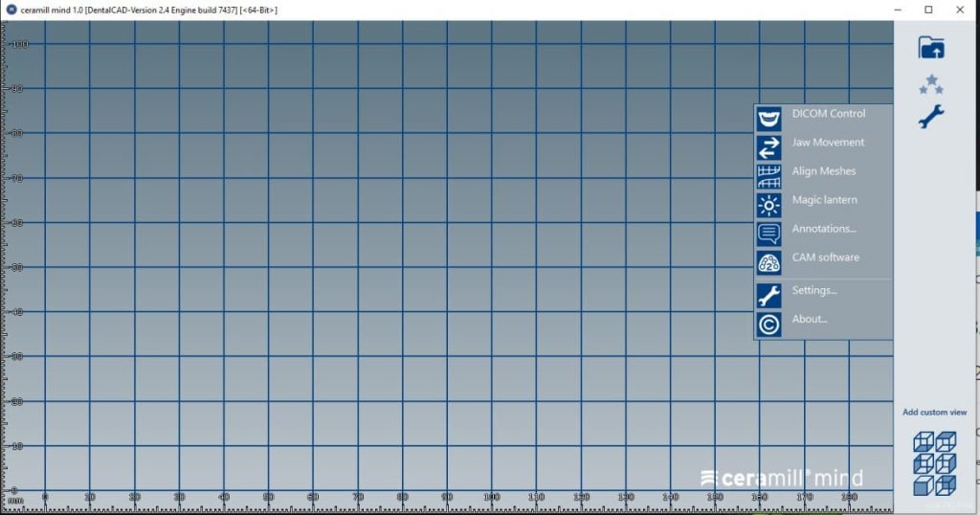
Task: Click the ceramill mind app icon in title bar
Action: click(11, 10)
